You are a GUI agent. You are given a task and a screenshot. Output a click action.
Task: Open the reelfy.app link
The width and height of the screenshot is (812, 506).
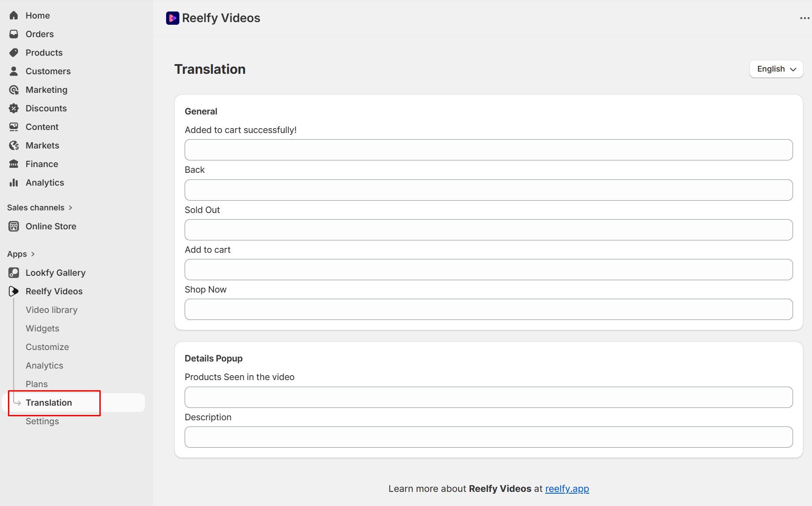[x=567, y=489]
